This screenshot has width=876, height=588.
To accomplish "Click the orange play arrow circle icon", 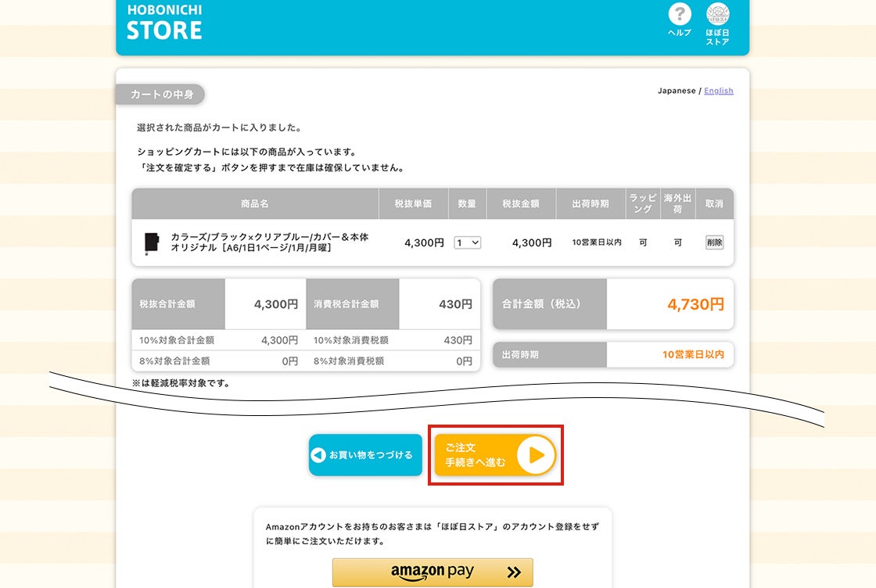I will [536, 455].
